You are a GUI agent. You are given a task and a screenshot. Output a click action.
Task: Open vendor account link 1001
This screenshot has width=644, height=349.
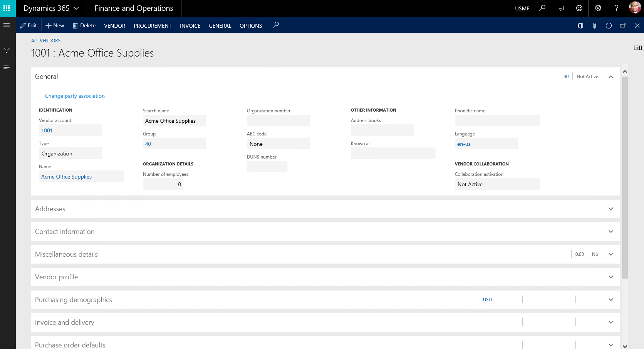(47, 130)
